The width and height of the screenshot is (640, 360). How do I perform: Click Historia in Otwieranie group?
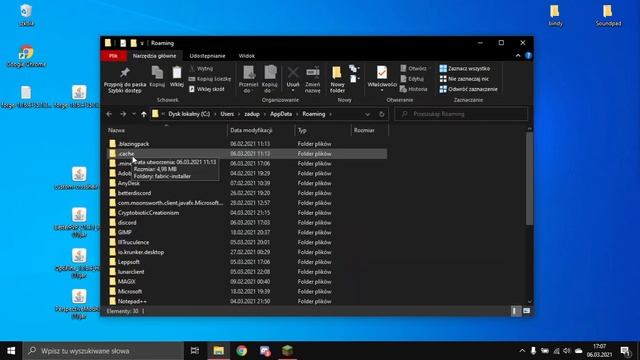[414, 89]
